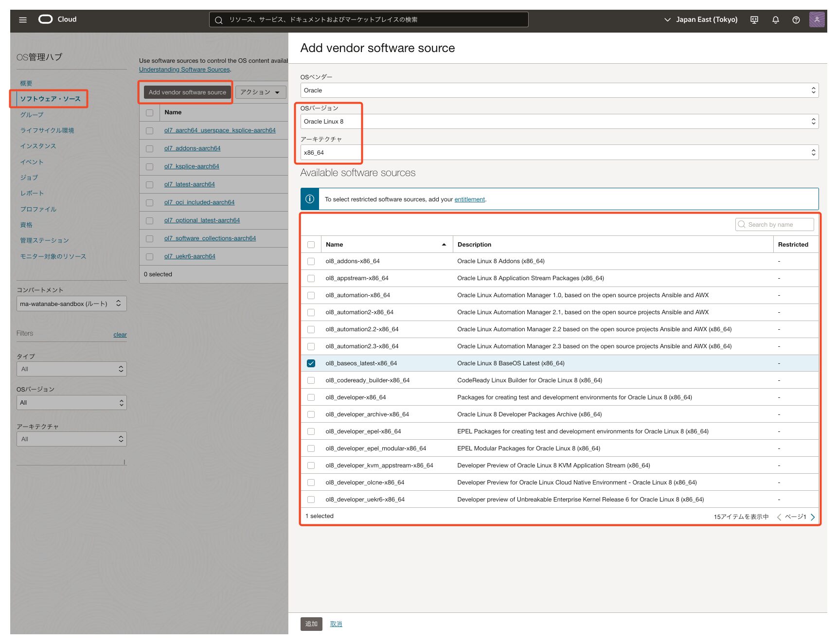Open the Cloud Shell developer tools icon

(x=754, y=20)
